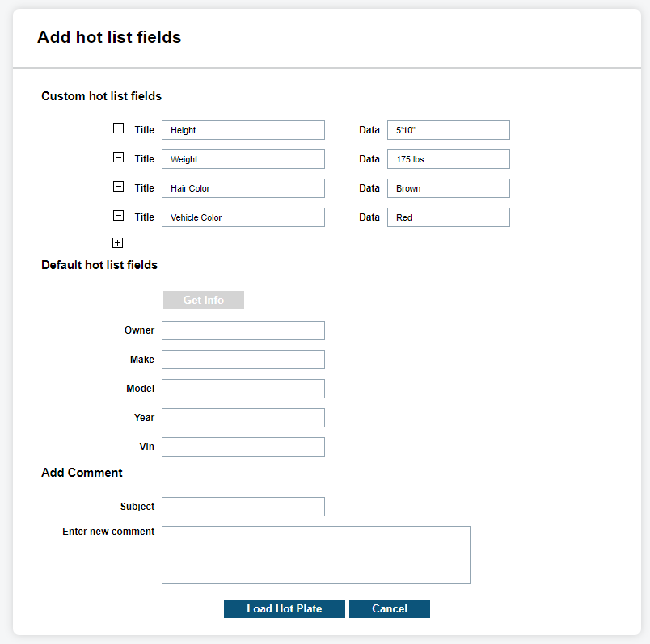The width and height of the screenshot is (650, 644).
Task: Edit the data field containing 175 lbs
Action: [448, 159]
